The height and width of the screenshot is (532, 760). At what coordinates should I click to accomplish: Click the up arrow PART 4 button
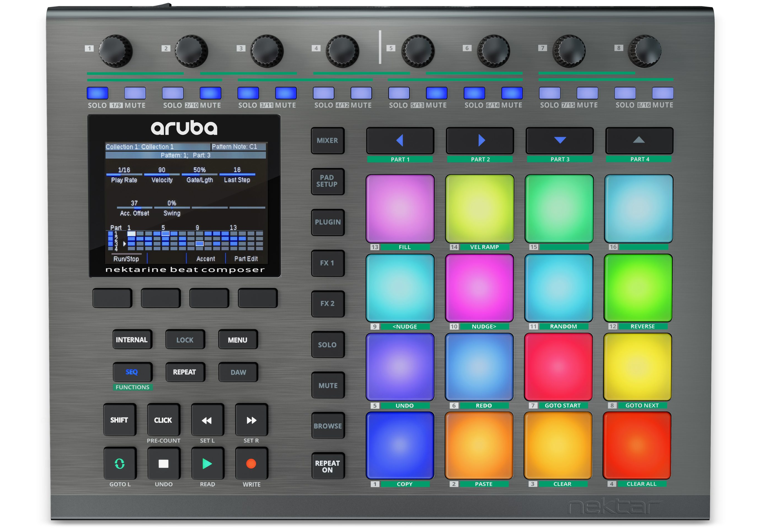pyautogui.click(x=639, y=140)
